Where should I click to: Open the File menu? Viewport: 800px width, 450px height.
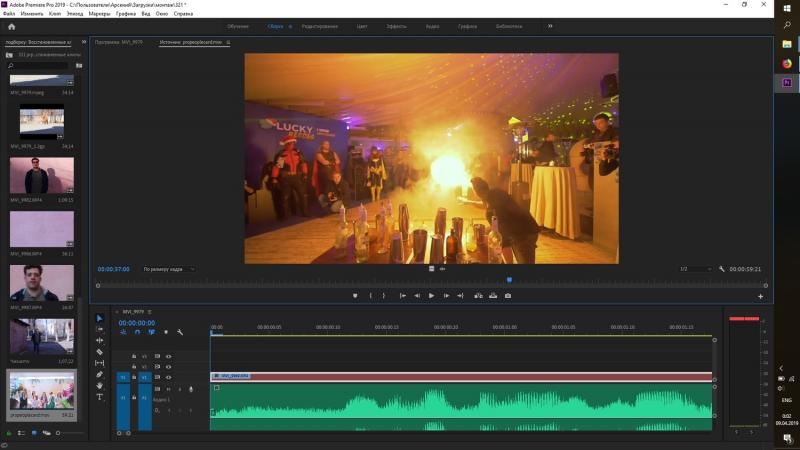click(9, 14)
